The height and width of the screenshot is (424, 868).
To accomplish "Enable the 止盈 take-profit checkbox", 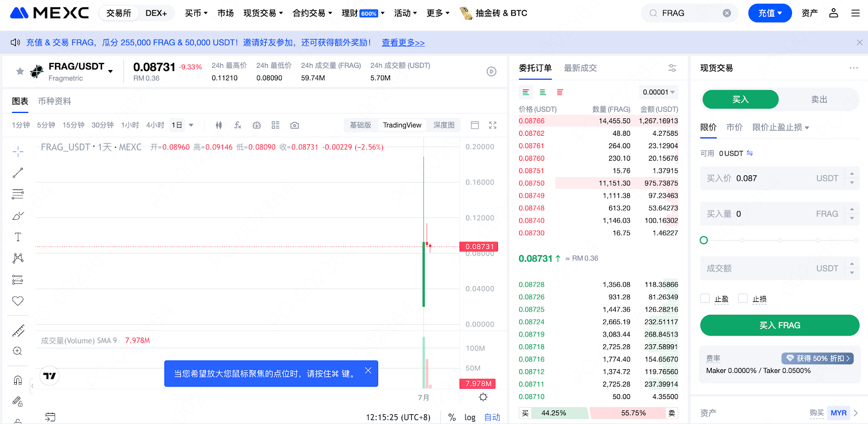I will click(705, 299).
